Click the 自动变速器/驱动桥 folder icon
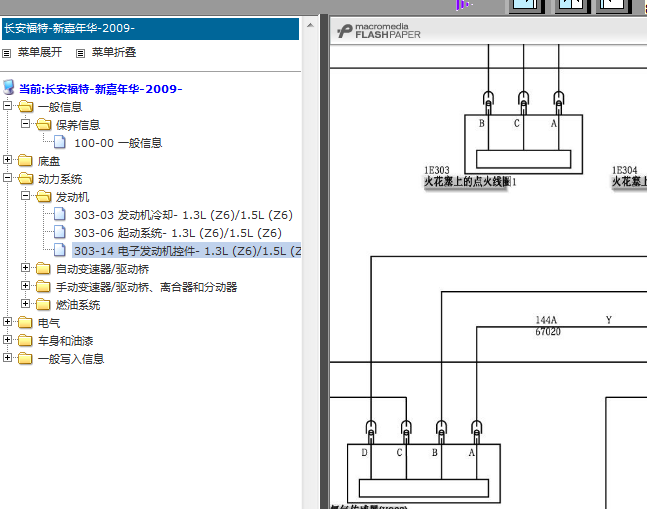 pos(43,269)
